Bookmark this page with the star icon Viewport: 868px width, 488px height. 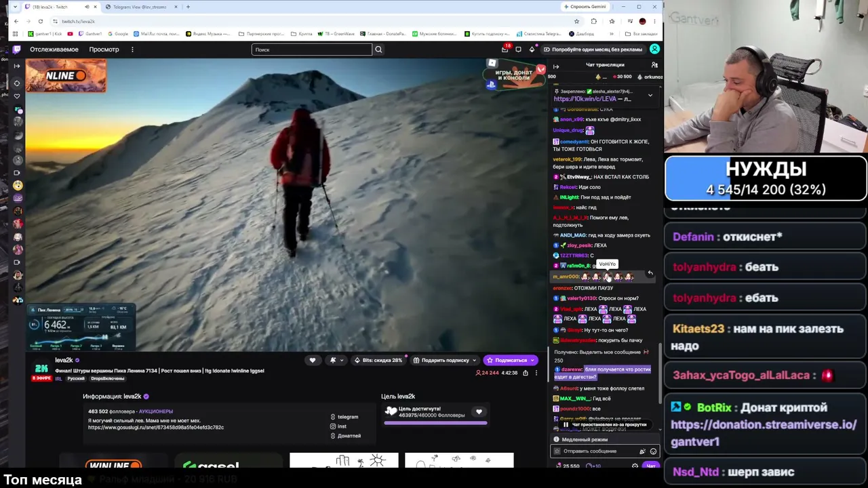click(x=577, y=21)
